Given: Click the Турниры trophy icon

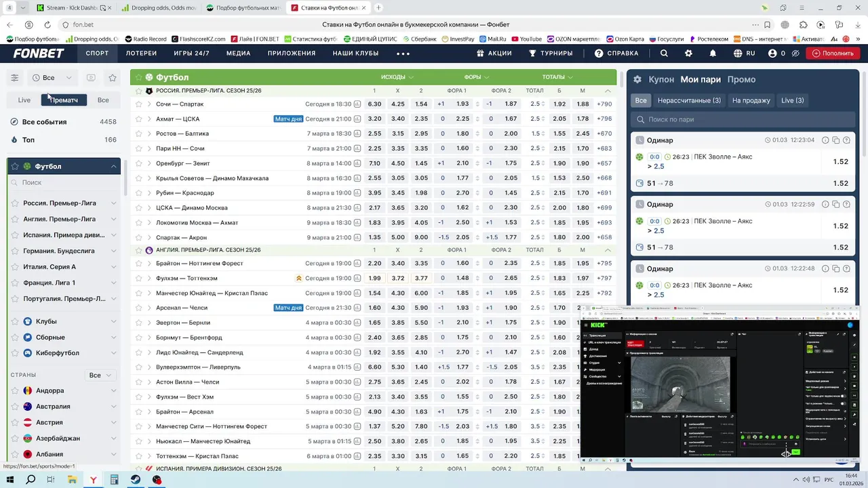Looking at the screenshot, I should coord(532,53).
